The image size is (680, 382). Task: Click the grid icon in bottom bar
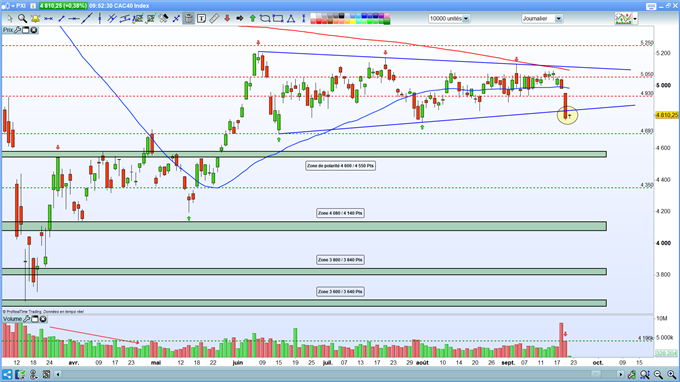(46, 374)
